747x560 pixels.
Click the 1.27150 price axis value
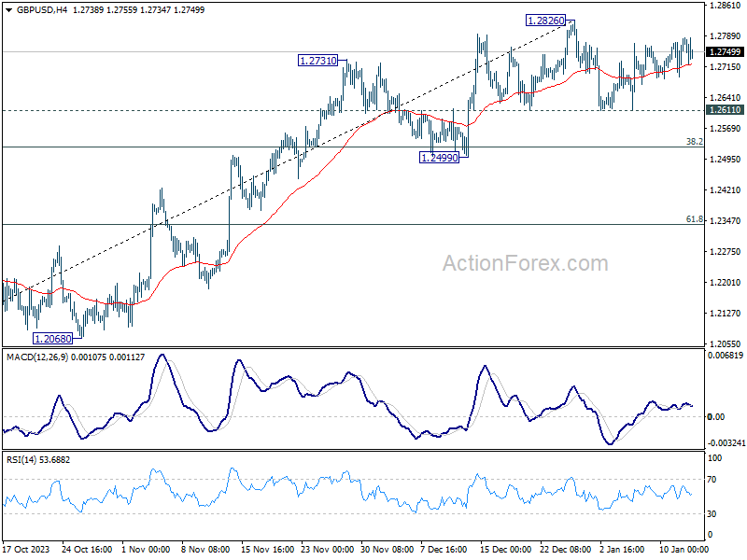[726, 67]
